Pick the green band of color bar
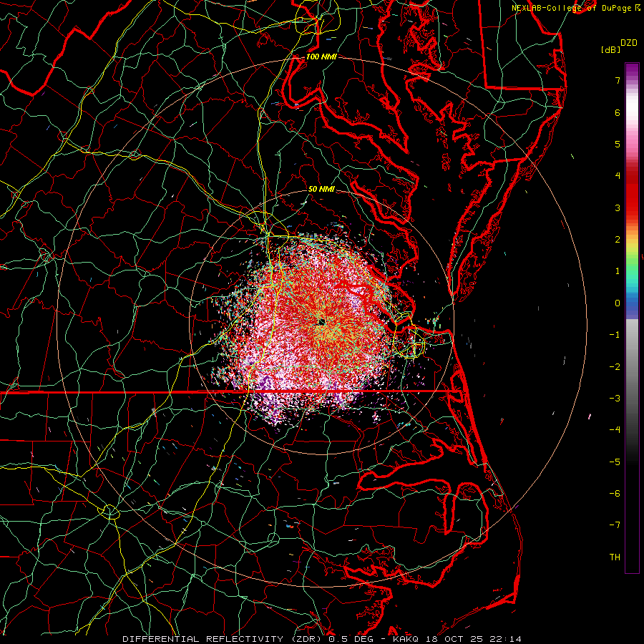Viewport: 644px width, 644px height. [x=632, y=263]
